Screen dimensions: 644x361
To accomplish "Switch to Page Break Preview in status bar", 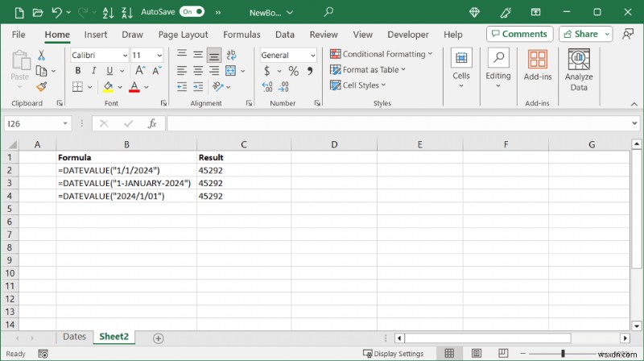I will click(503, 353).
